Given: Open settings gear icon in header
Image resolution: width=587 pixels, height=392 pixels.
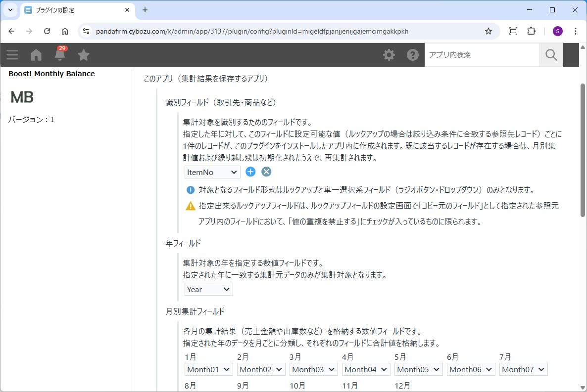Looking at the screenshot, I should 389,55.
